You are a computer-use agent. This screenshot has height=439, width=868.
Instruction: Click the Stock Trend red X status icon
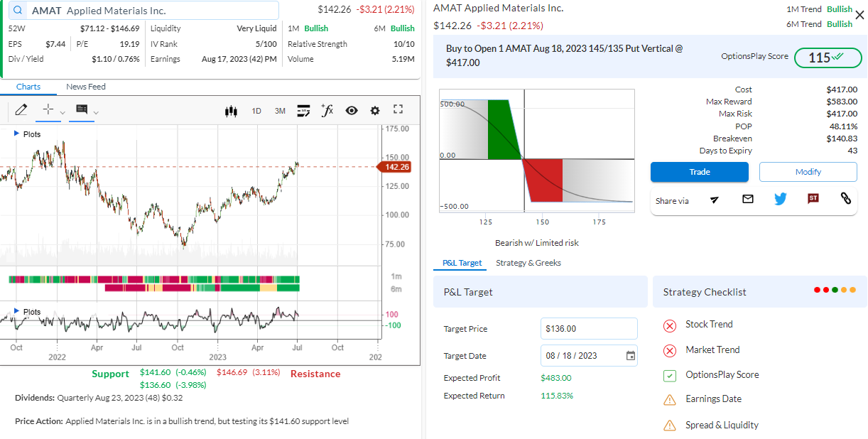click(670, 326)
